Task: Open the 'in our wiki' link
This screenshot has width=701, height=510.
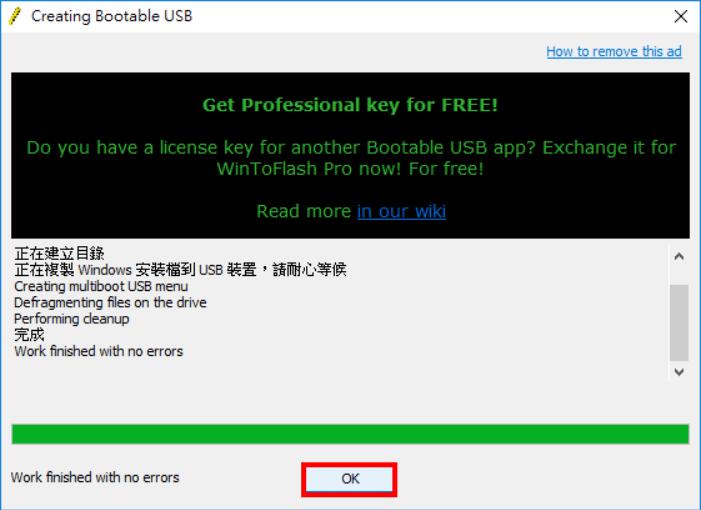Action: tap(401, 211)
